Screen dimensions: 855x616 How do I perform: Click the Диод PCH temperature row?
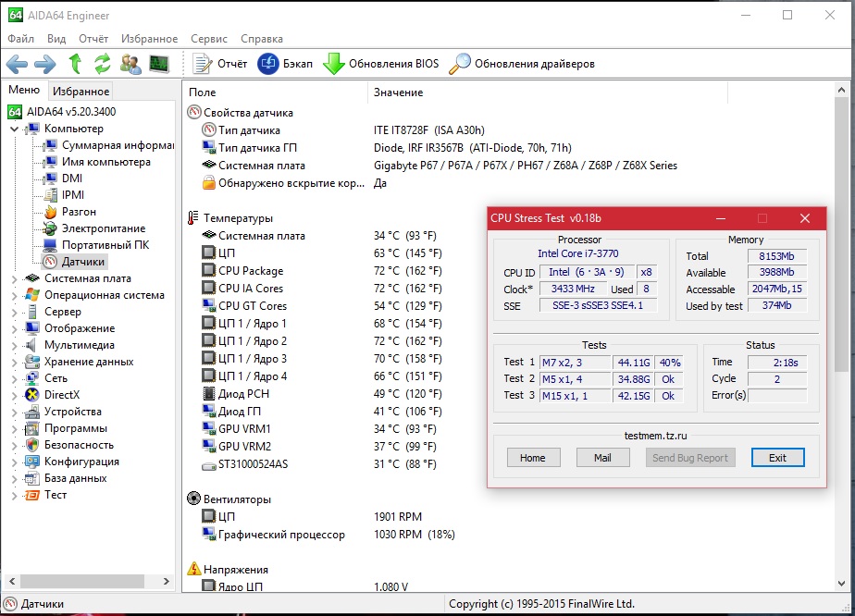(322, 394)
